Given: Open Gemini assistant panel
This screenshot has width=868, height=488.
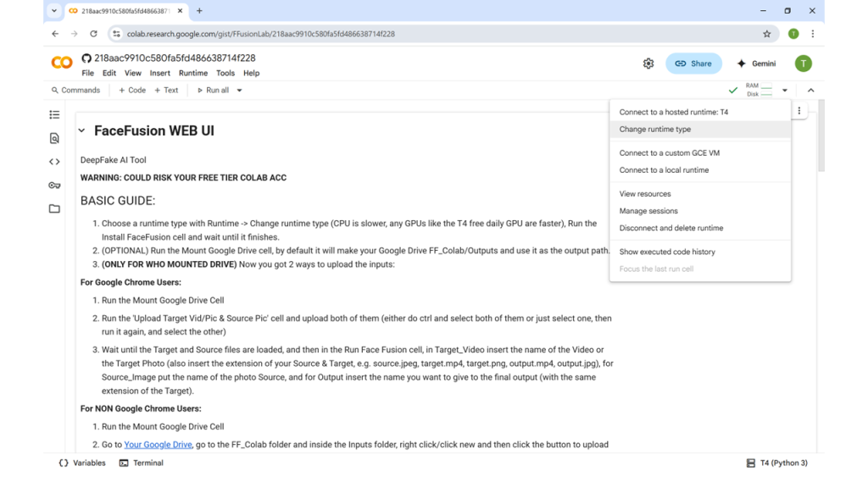Looking at the screenshot, I should point(756,64).
